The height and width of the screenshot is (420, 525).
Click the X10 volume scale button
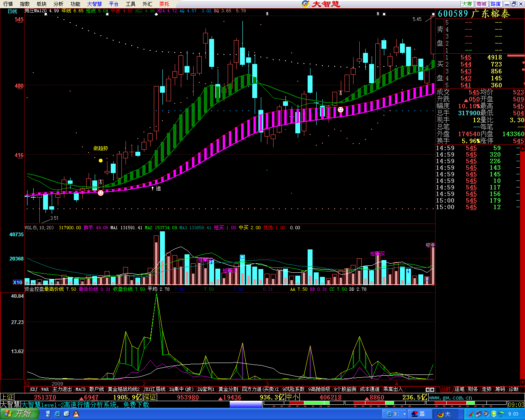point(17,282)
